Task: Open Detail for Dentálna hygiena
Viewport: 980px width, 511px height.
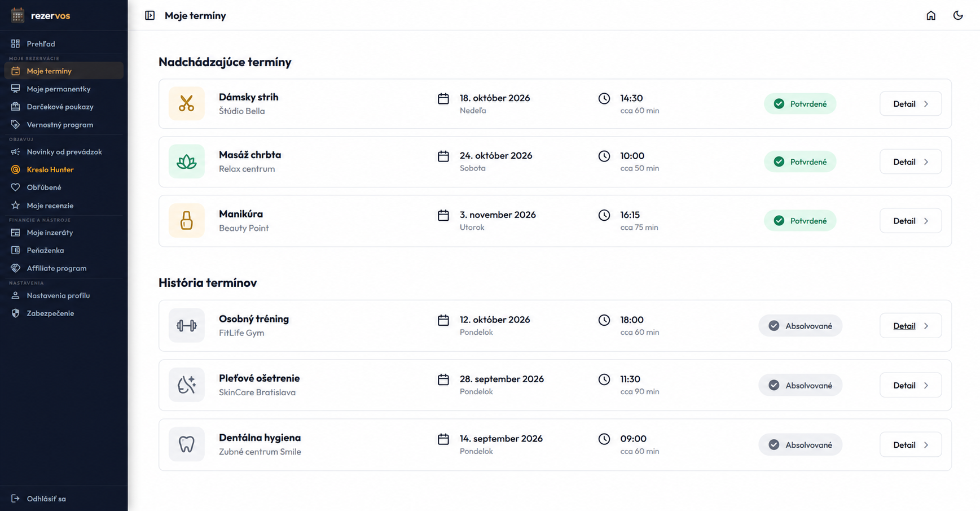Action: point(910,445)
